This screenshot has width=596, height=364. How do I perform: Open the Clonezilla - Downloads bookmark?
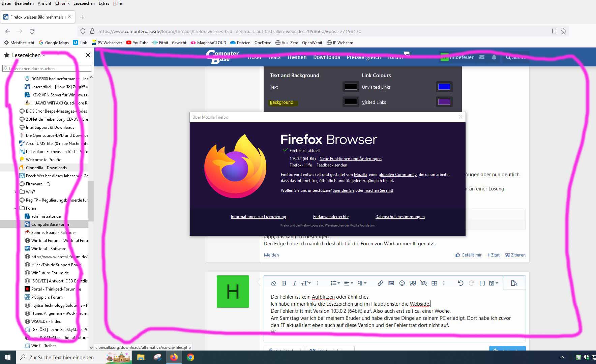pyautogui.click(x=46, y=168)
